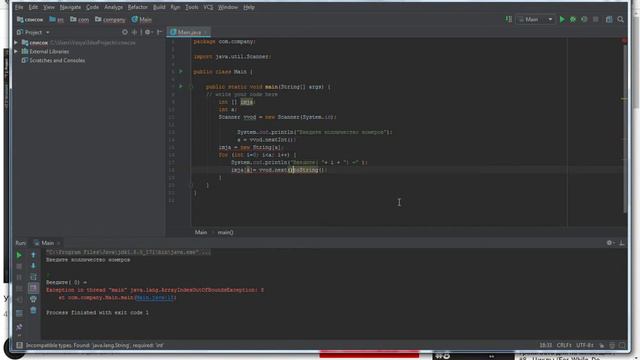Rerun Main from the Run panel

click(19, 255)
